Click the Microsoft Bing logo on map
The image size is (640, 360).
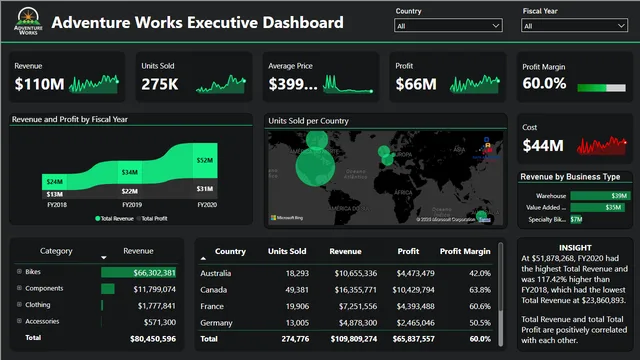pyautogui.click(x=287, y=218)
